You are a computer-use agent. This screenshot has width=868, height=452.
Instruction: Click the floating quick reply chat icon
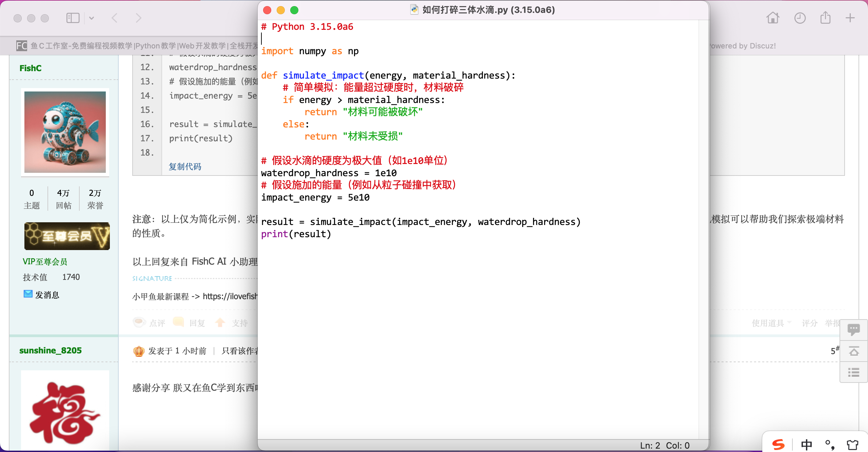[x=853, y=329]
